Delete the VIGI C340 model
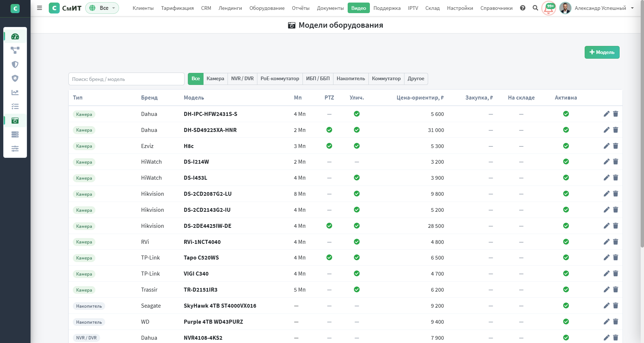This screenshot has width=644, height=343. (616, 273)
